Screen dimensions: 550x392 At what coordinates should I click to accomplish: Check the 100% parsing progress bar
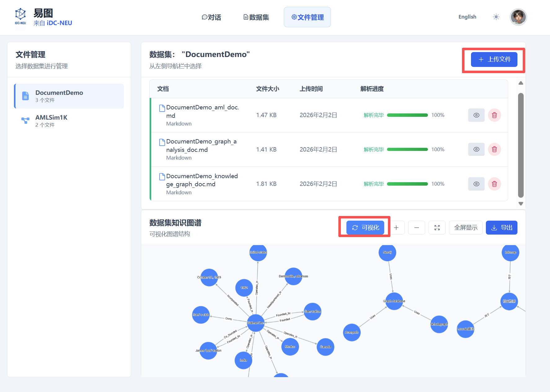coord(407,115)
